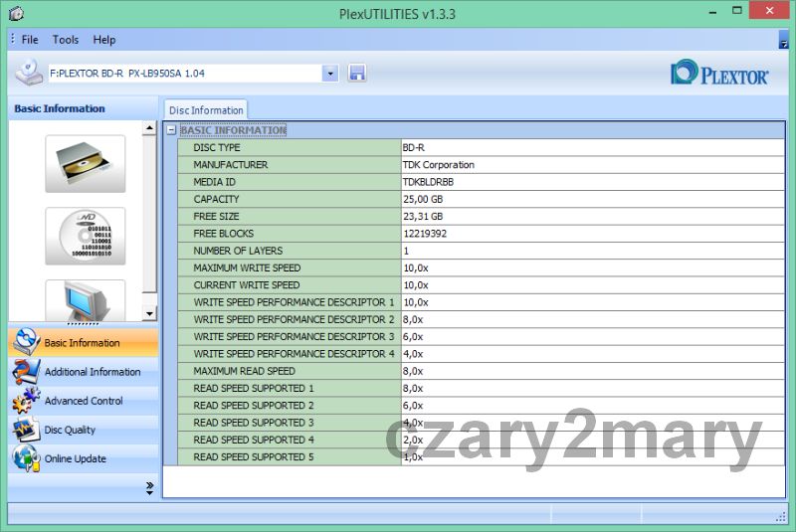Open the Tools menu
Screen dimensions: 796x532
coord(66,40)
